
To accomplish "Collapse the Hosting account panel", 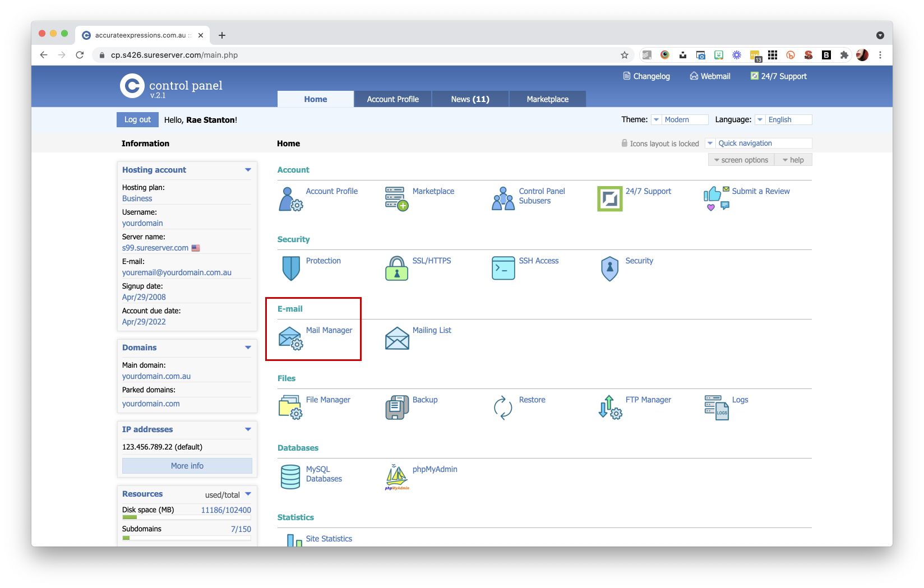I will [x=248, y=170].
